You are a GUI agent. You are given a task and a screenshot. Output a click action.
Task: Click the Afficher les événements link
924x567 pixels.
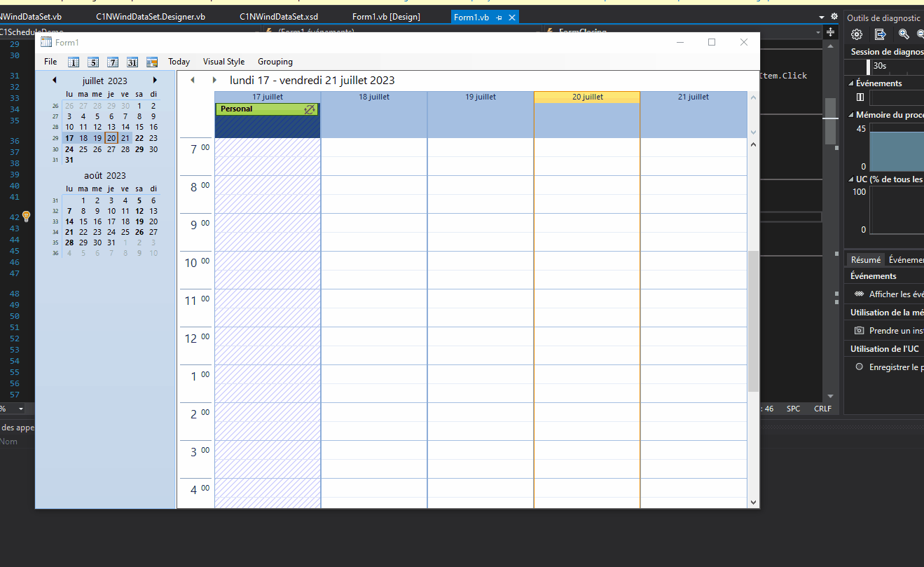(896, 294)
